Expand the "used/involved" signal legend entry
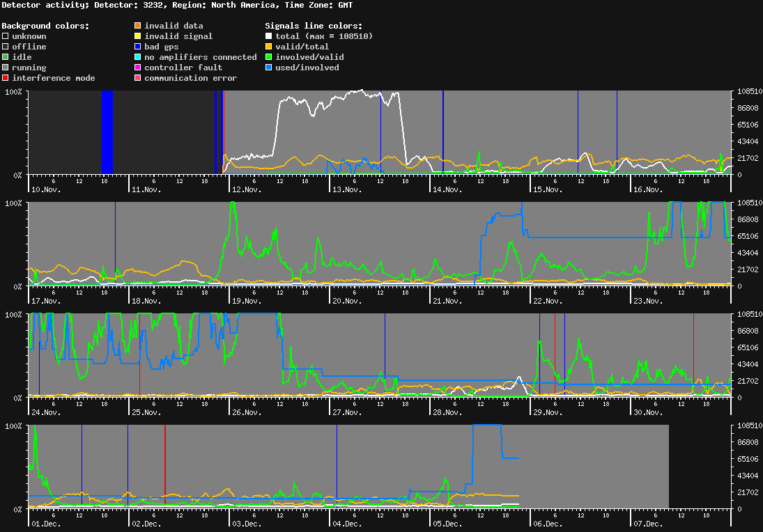This screenshot has height=532, width=763. click(267, 68)
